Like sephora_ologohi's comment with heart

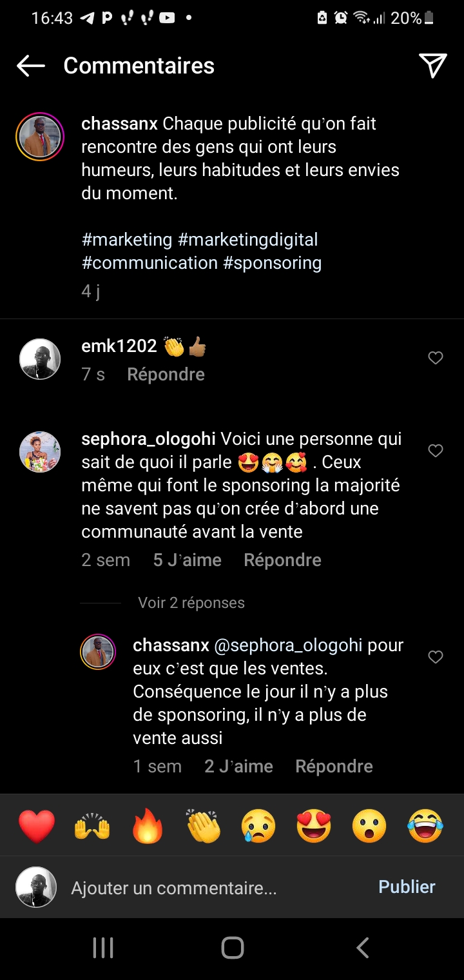[436, 451]
